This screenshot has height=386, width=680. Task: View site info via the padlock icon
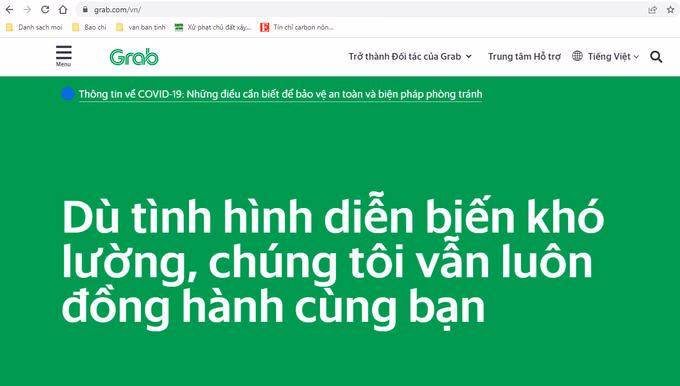point(85,9)
